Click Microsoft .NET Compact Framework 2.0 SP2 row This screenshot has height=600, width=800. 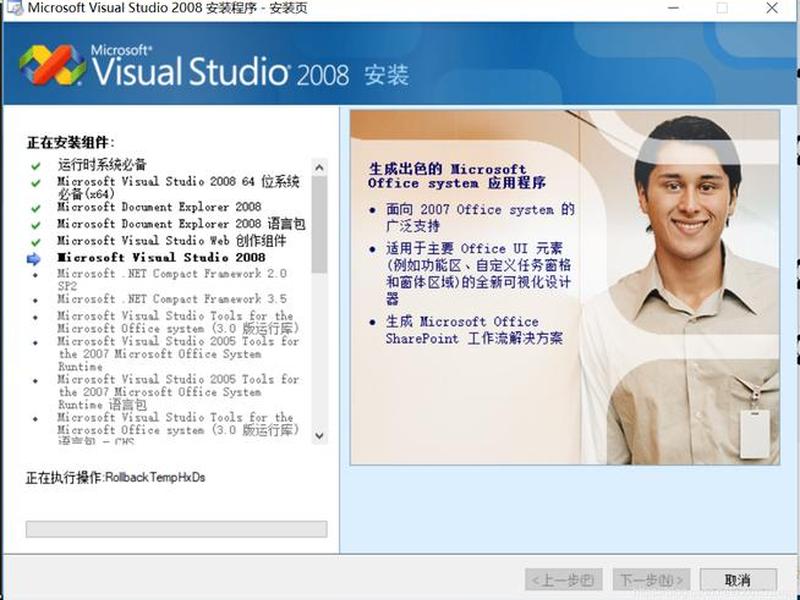172,279
